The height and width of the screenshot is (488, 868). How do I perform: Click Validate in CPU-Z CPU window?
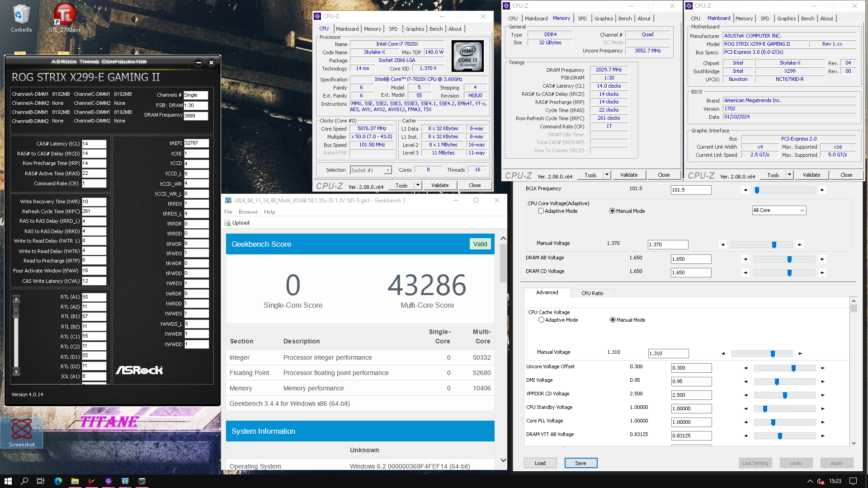pos(440,185)
